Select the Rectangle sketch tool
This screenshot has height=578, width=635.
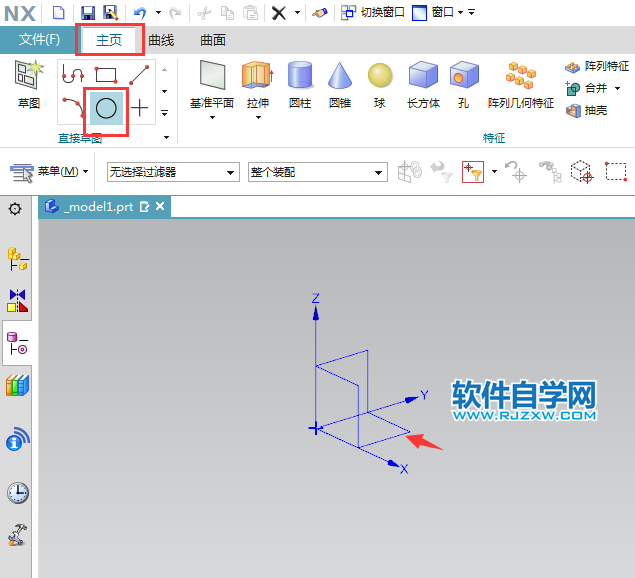coord(106,75)
